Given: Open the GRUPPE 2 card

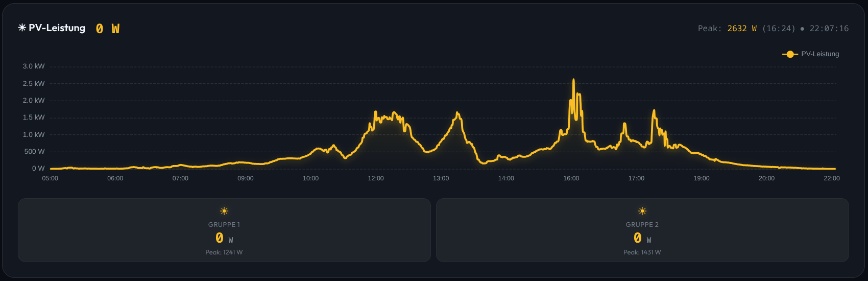Looking at the screenshot, I should (642, 230).
